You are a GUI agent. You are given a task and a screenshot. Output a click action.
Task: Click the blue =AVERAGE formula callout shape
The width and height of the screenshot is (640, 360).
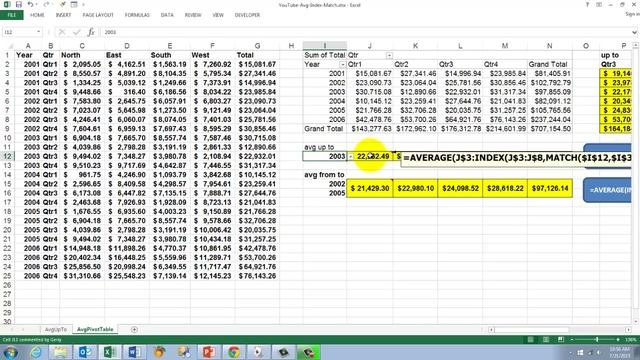pos(608,190)
